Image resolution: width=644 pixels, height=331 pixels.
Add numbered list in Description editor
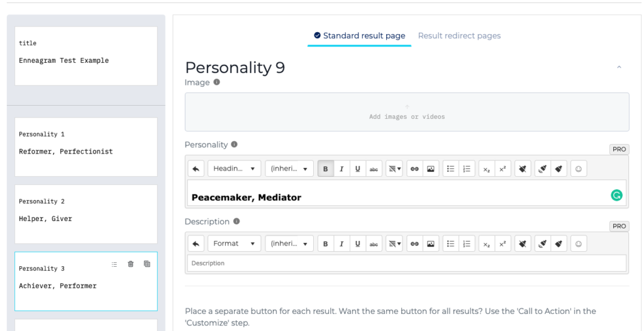tap(467, 244)
